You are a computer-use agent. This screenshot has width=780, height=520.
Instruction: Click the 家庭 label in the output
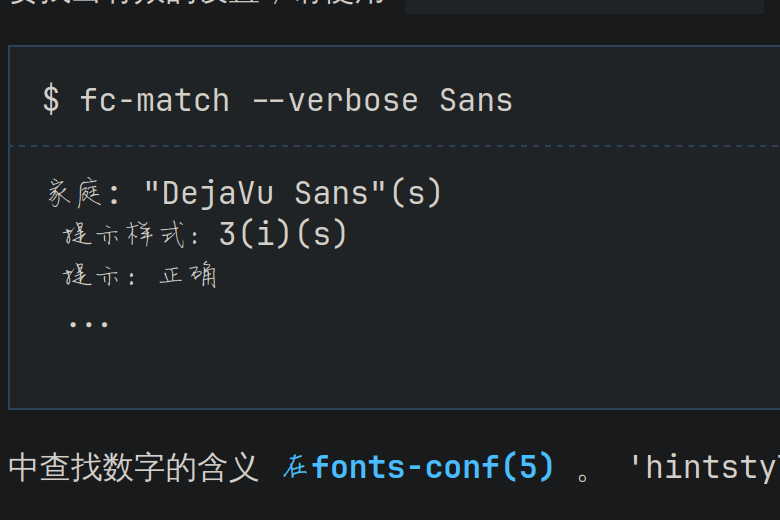pyautogui.click(x=75, y=193)
